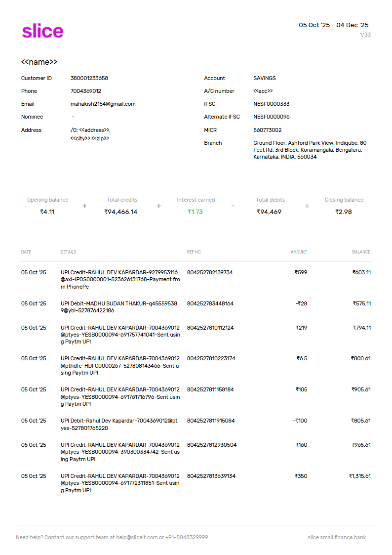Select the date range 05 Oct '25 - 04 Dec '25
Viewport: 392px width, 555px height.
click(x=333, y=25)
